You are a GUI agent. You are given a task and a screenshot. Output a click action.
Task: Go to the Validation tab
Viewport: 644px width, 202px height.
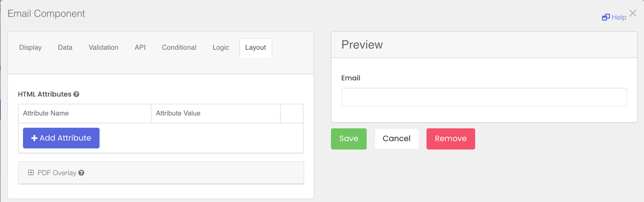tap(103, 48)
